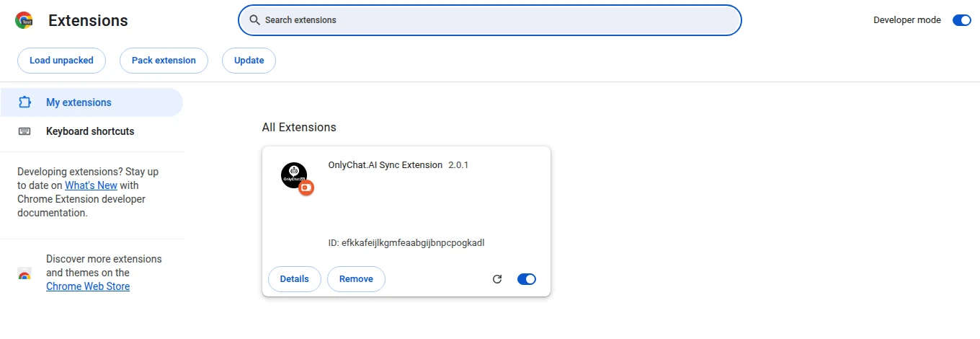The height and width of the screenshot is (339, 980).
Task: Click the All Extensions heading
Action: point(299,127)
